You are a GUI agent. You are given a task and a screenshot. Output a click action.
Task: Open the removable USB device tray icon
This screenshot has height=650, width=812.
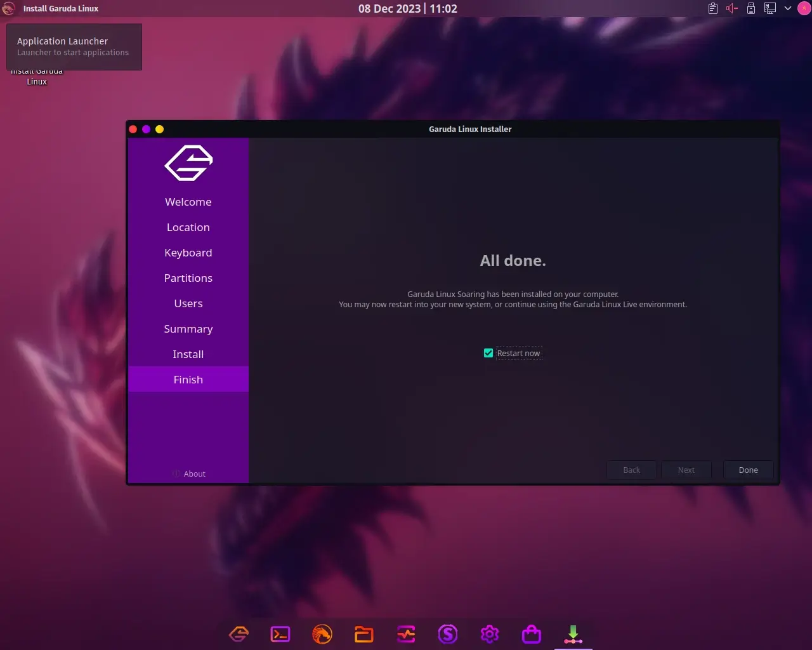point(751,8)
